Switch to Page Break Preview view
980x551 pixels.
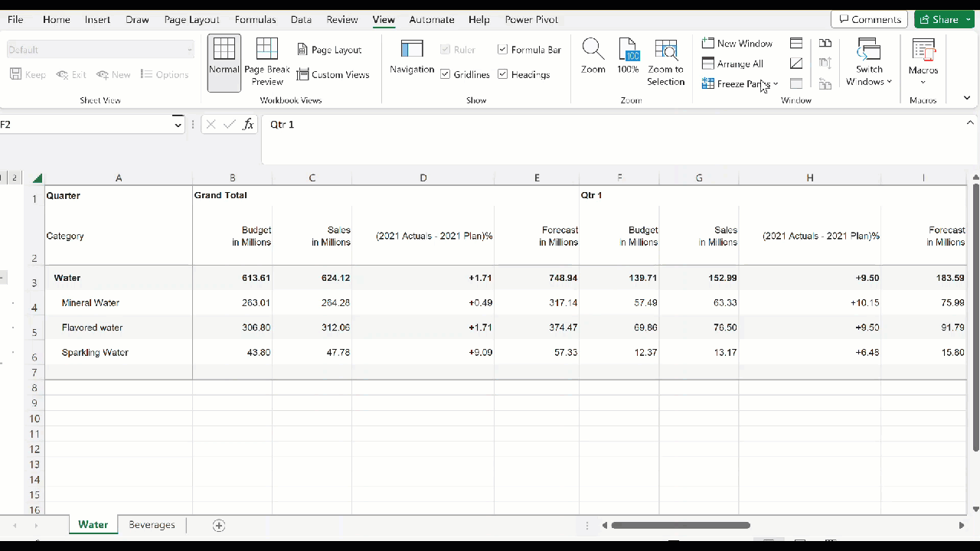266,61
